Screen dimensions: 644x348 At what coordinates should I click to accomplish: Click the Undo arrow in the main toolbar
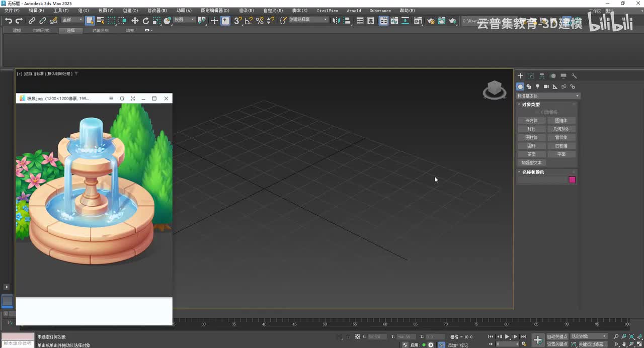pyautogui.click(x=9, y=21)
